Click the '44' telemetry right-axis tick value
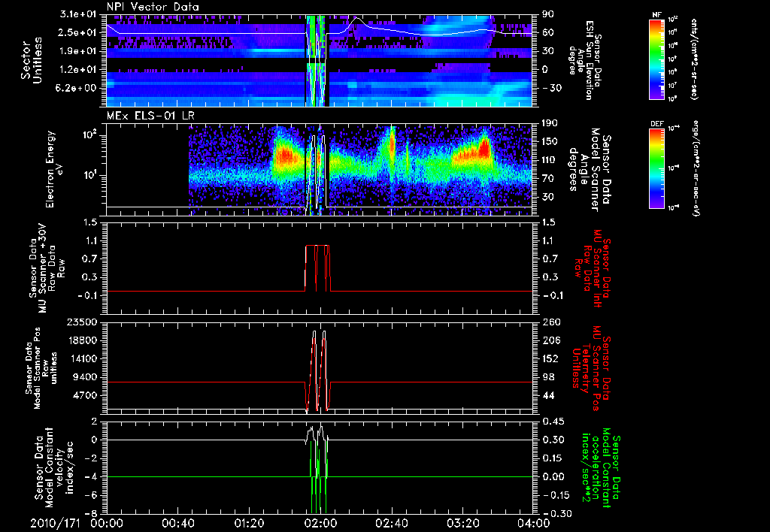770x532 pixels. click(x=548, y=395)
